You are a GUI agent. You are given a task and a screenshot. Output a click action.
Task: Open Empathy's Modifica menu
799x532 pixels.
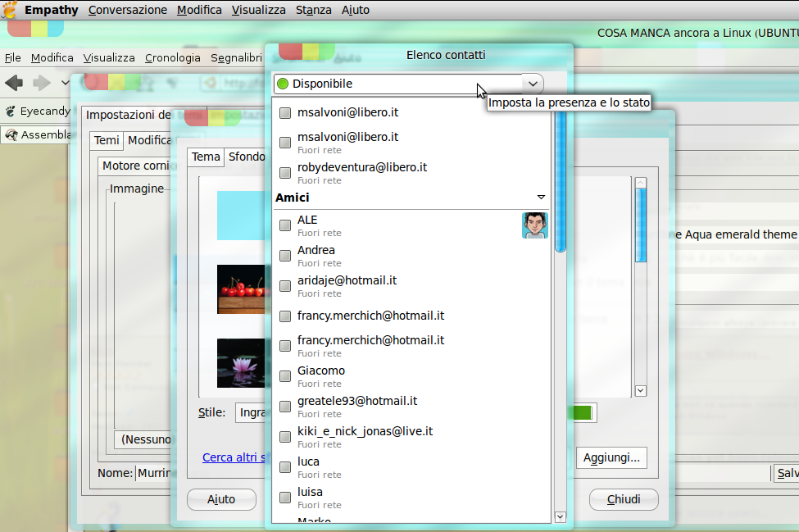pos(199,10)
